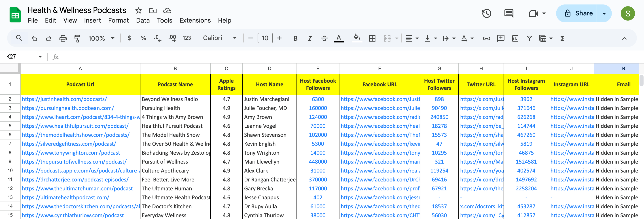
Task: Star the Health & Wellness Podcasts document
Action: tap(138, 11)
